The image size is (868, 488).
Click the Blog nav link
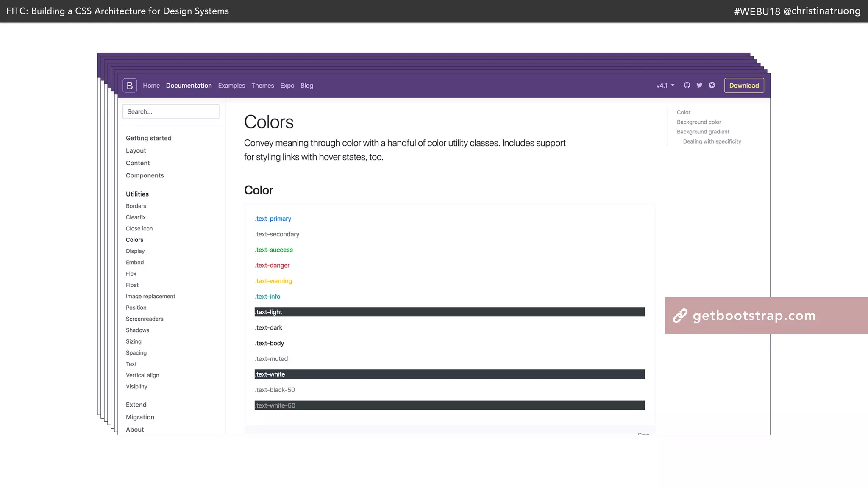point(306,86)
